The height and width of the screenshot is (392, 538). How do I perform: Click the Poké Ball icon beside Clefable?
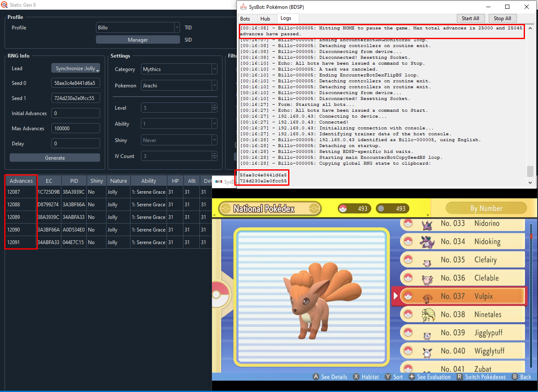point(408,278)
